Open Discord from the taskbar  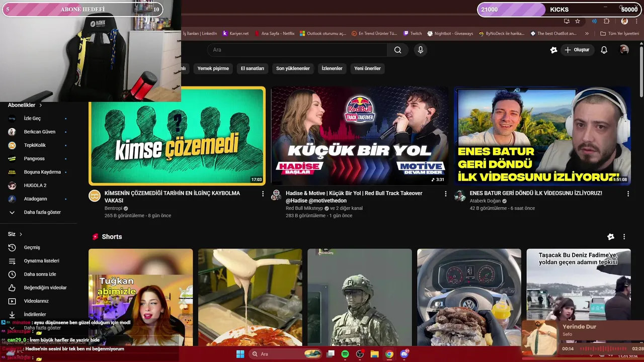(x=404, y=354)
